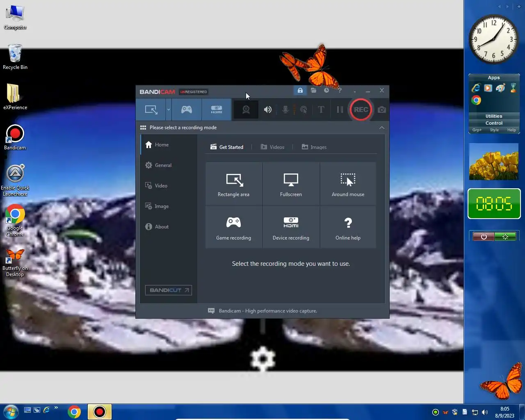Click the Grp+ option in launcher gadget

[477, 130]
